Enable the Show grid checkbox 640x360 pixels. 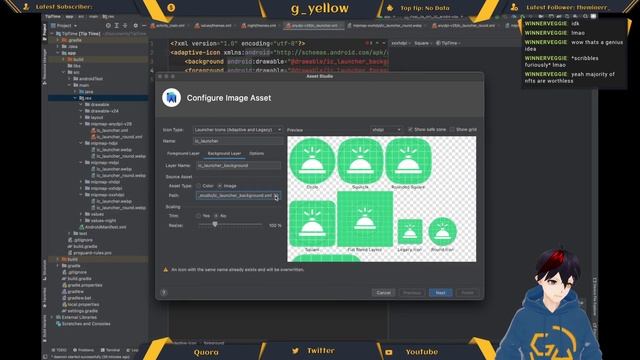coord(452,129)
